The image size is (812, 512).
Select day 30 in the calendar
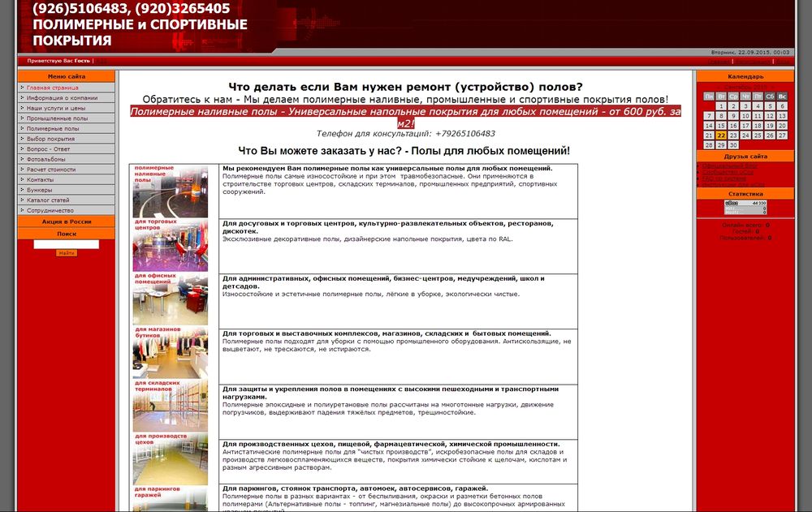click(733, 145)
